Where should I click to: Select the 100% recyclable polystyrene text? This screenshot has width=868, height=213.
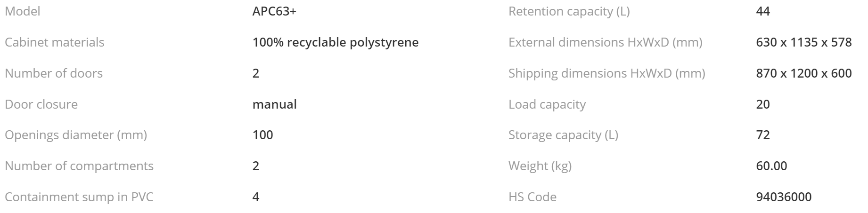[x=336, y=42]
